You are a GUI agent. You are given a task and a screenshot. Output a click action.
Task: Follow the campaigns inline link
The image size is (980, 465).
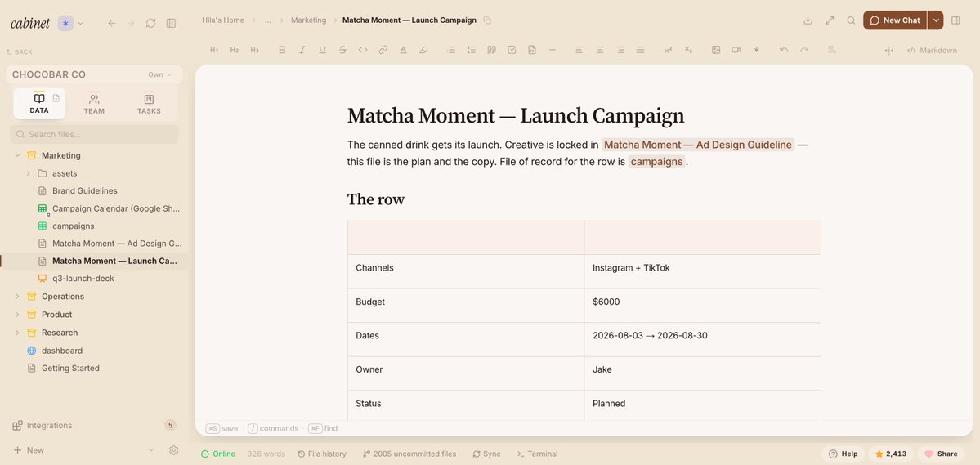(656, 161)
